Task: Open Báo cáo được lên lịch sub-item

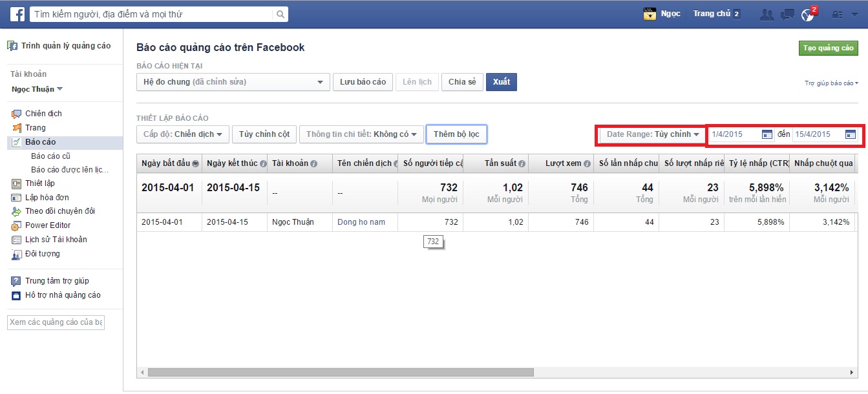Action: [70, 170]
